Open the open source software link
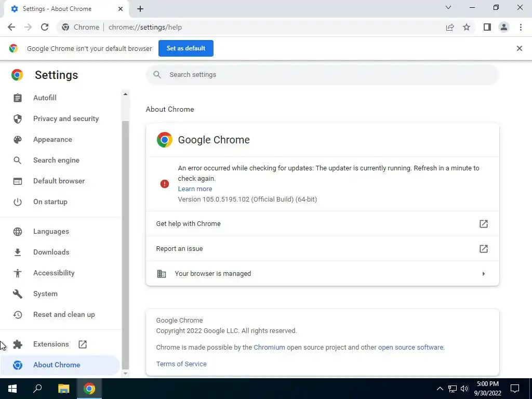The width and height of the screenshot is (532, 399). click(410, 347)
